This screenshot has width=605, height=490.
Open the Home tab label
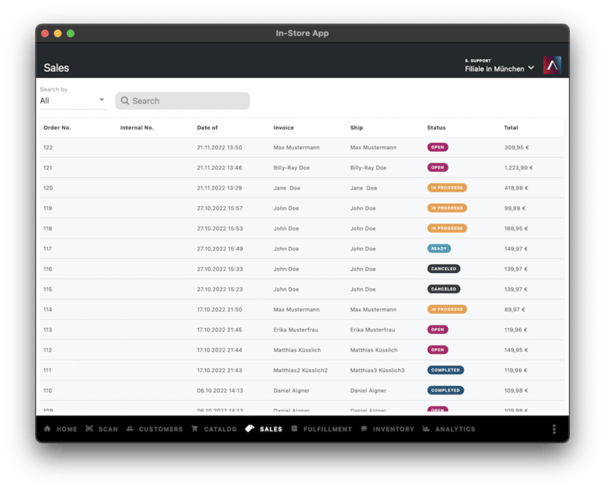pyautogui.click(x=67, y=429)
